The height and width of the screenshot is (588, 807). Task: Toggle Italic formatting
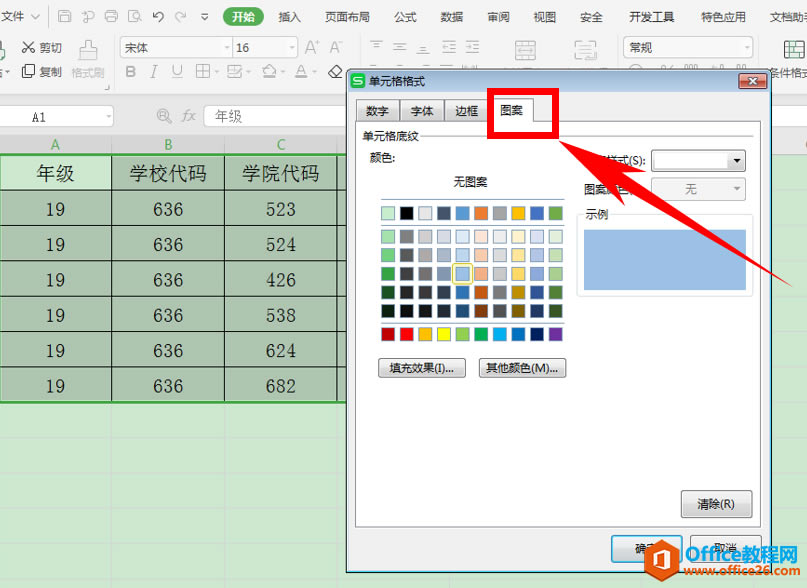154,72
